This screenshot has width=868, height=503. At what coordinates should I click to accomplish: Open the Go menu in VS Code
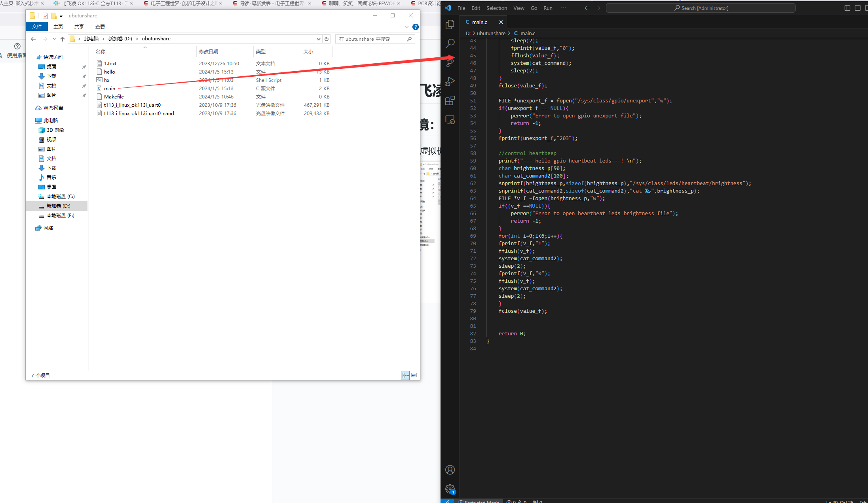[x=534, y=8]
